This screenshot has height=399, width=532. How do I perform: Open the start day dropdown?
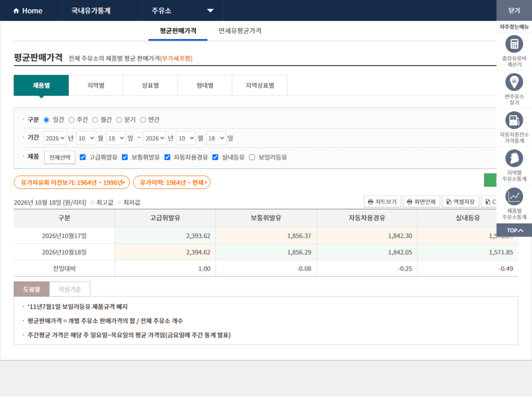coord(116,138)
